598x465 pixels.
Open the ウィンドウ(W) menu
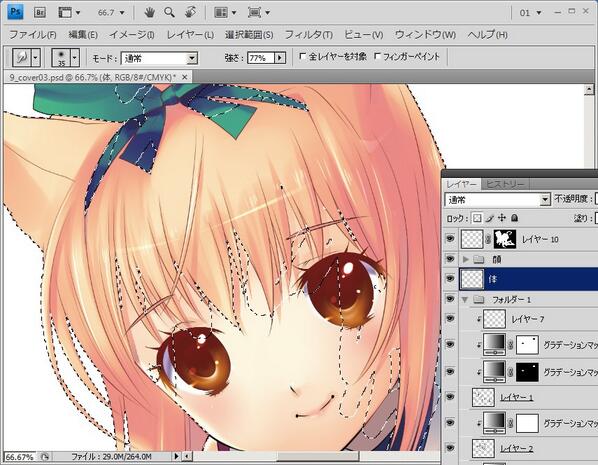pyautogui.click(x=425, y=35)
